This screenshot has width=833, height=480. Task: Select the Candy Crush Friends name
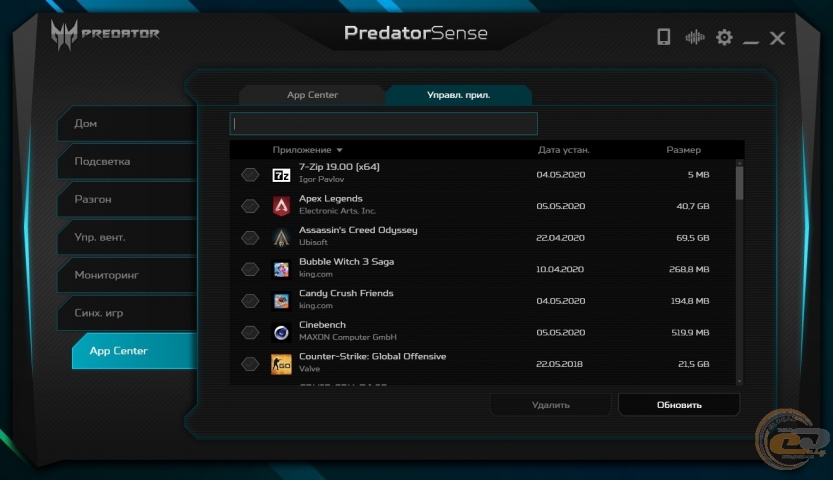pos(346,293)
